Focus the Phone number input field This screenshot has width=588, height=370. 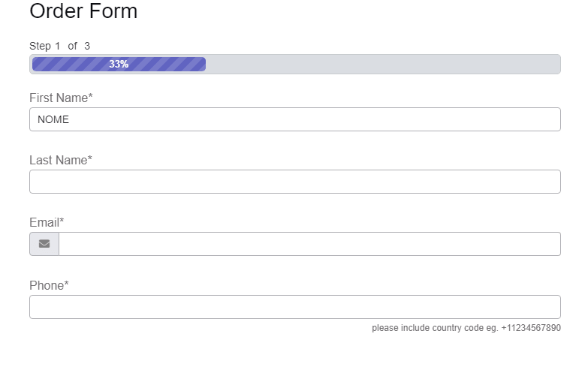pos(294,307)
